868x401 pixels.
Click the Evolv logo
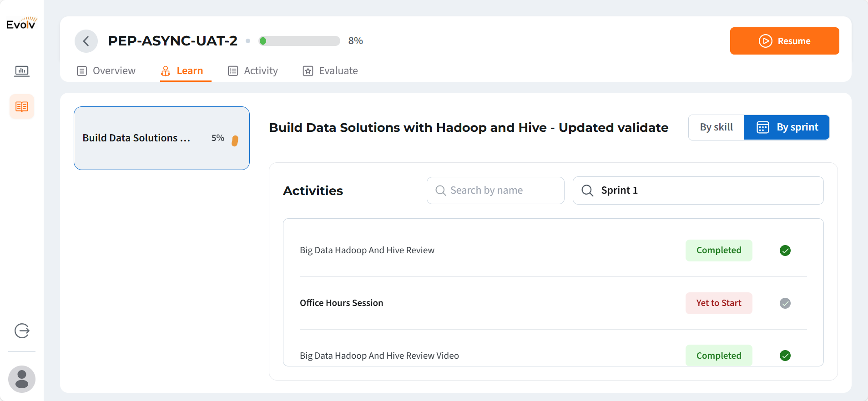pyautogui.click(x=21, y=24)
